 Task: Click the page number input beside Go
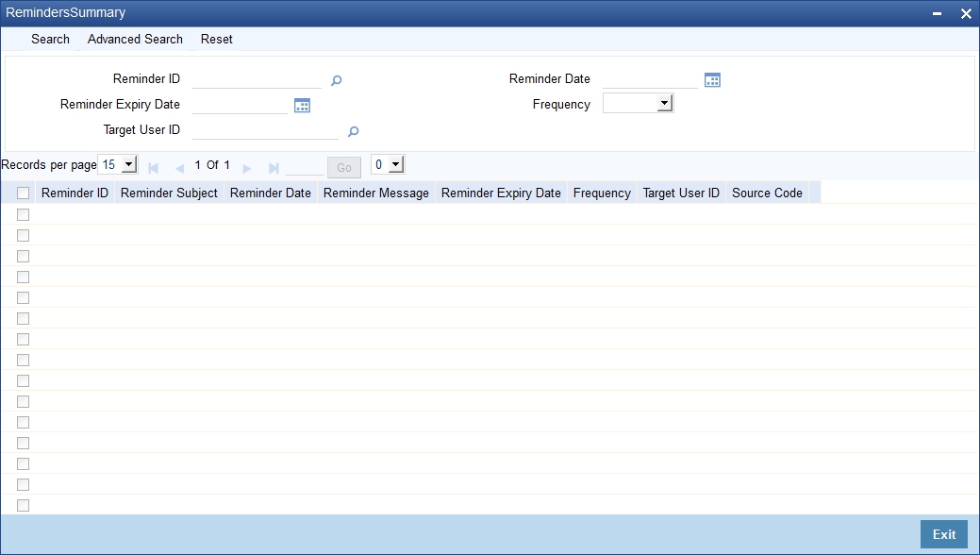coord(305,167)
